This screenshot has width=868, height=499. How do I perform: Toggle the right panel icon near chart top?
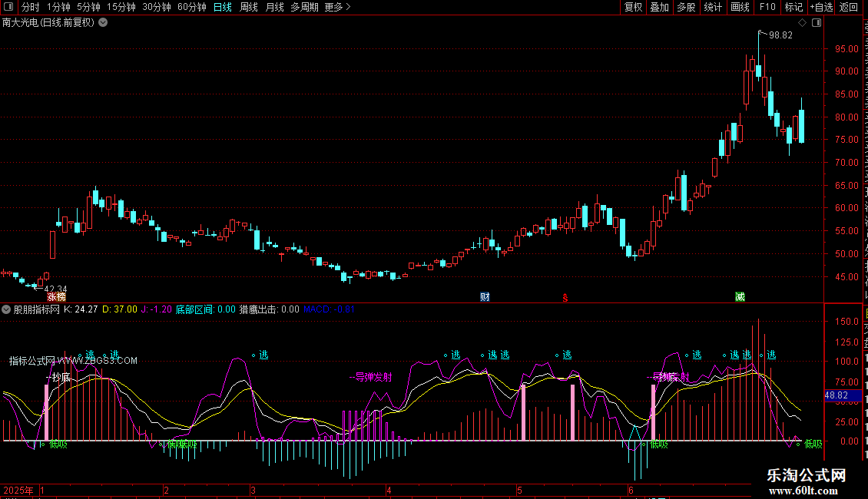(817, 23)
